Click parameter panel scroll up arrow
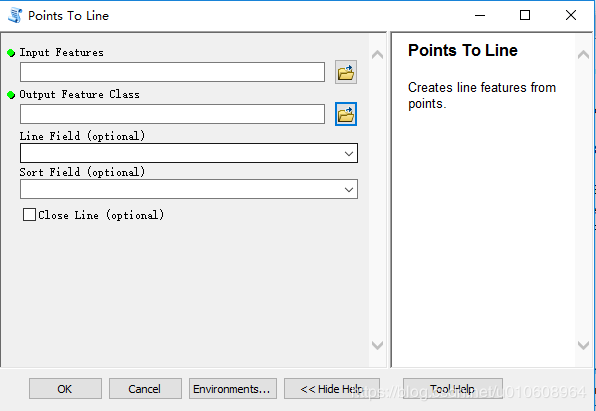The height and width of the screenshot is (411, 596). [x=377, y=55]
